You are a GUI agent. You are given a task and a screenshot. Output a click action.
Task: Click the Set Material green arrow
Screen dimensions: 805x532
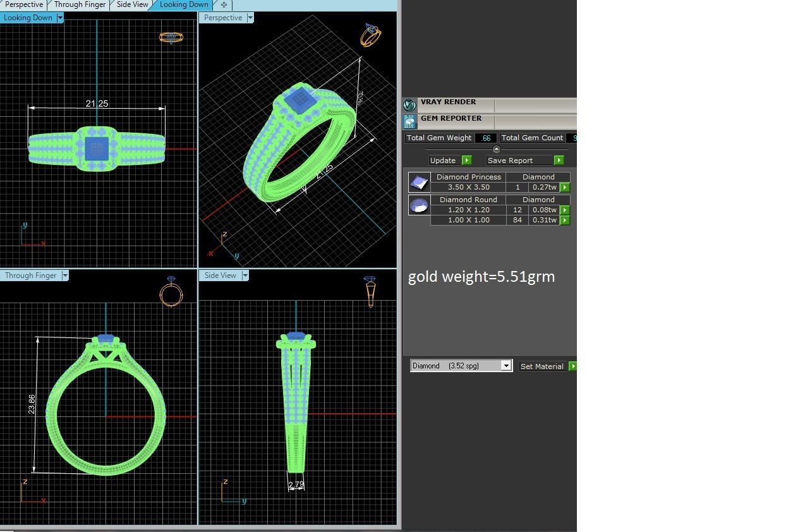click(x=572, y=366)
